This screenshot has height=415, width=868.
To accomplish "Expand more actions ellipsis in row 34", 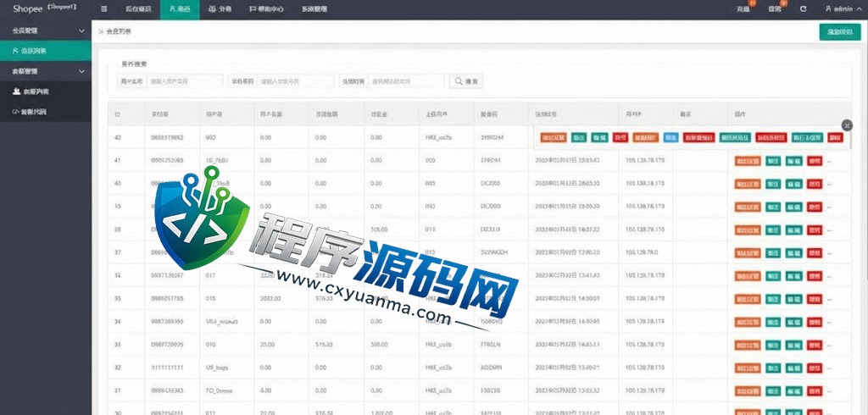I will pyautogui.click(x=829, y=323).
